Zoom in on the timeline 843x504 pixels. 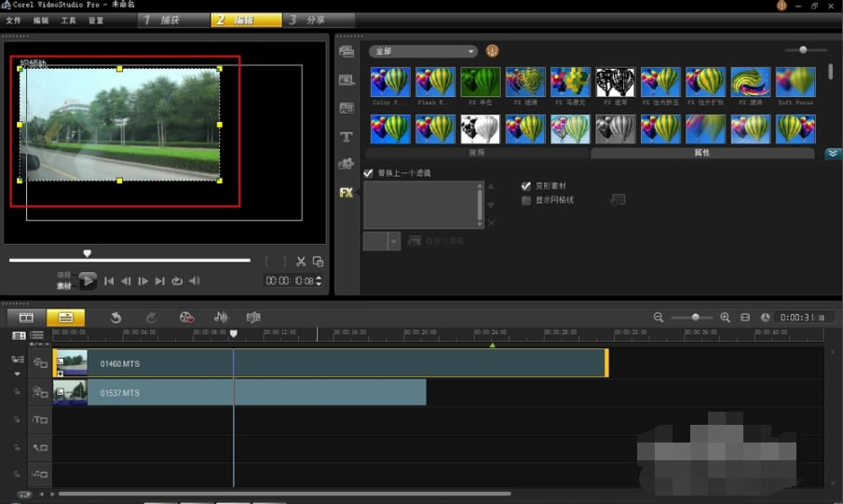pyautogui.click(x=725, y=318)
